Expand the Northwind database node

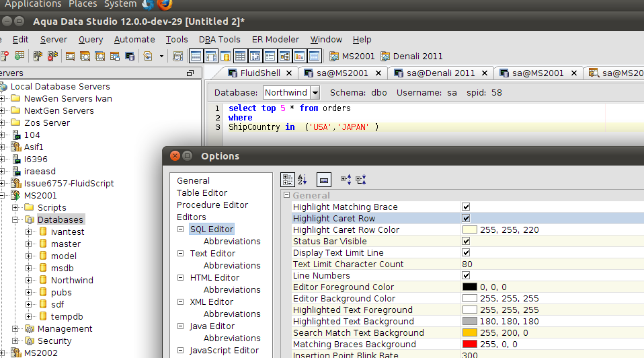(x=28, y=281)
